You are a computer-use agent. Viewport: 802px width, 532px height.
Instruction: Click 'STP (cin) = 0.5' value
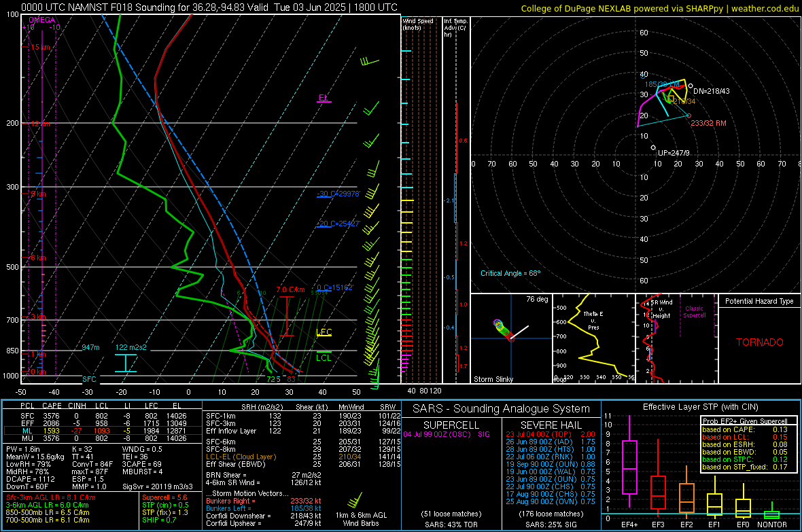[165, 505]
